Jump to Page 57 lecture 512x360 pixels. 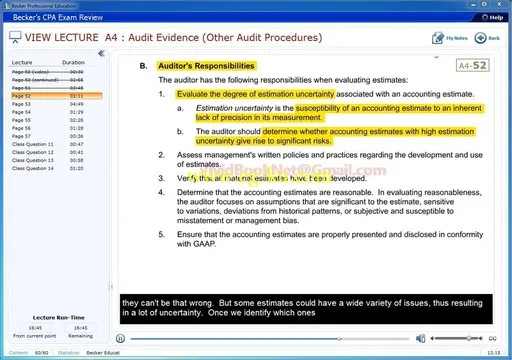[x=48, y=136]
